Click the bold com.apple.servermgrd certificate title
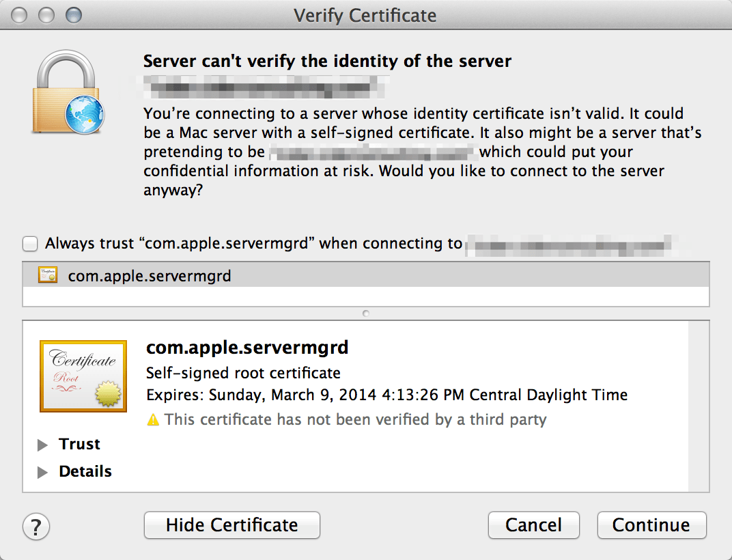 (247, 348)
